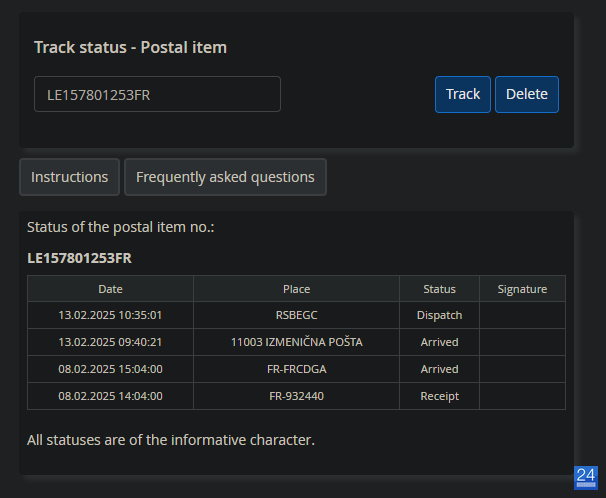Image resolution: width=606 pixels, height=498 pixels.
Task: Select the Date column header
Action: (x=111, y=289)
